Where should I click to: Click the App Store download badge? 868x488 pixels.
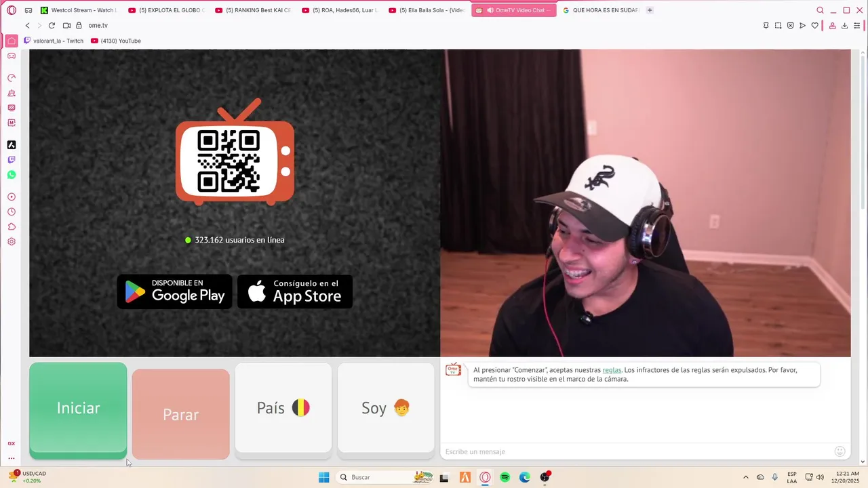pos(295,291)
